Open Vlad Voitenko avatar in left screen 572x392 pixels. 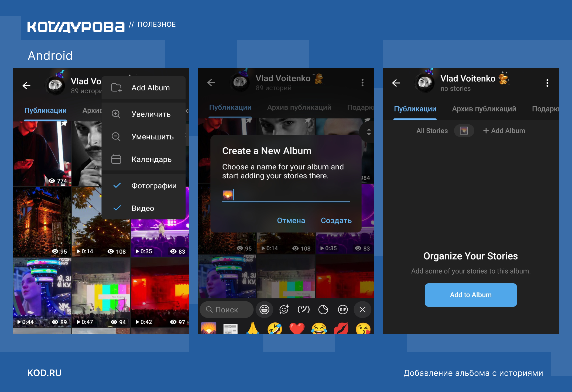[x=55, y=85]
